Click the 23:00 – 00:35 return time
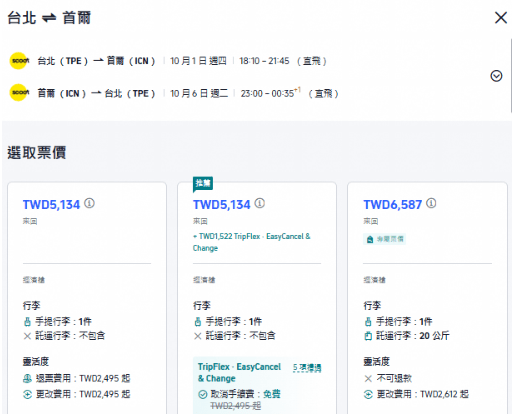The width and height of the screenshot is (512, 417). click(x=268, y=93)
